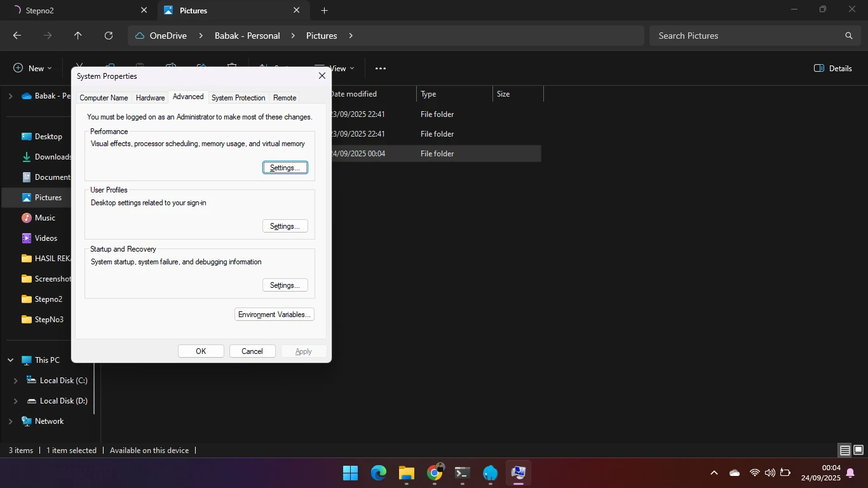Open the New dropdown in the toolbar
This screenshot has width=868, height=488.
coord(32,68)
